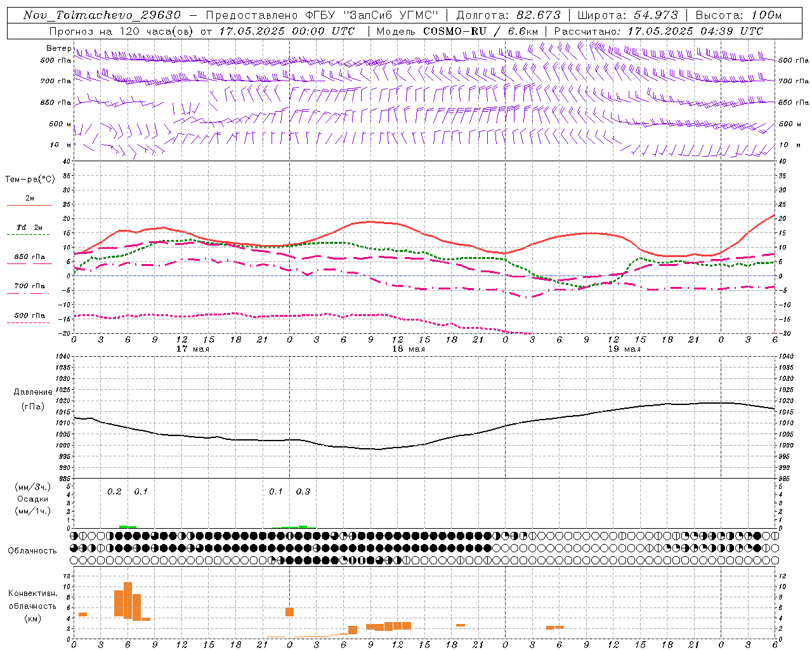
Task: Click the 'Давление' pressure panel label
Action: 33,392
